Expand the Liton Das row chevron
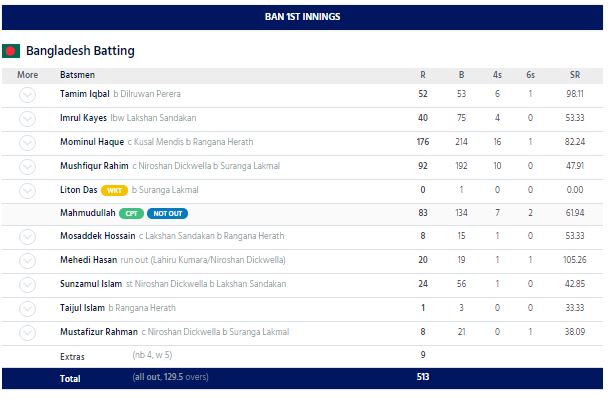 click(x=27, y=190)
